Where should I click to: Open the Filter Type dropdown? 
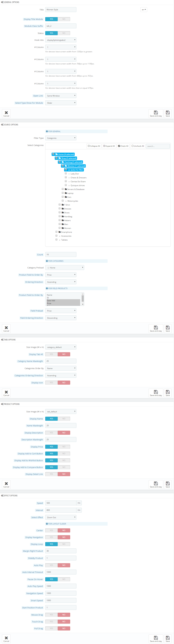click(x=61, y=138)
